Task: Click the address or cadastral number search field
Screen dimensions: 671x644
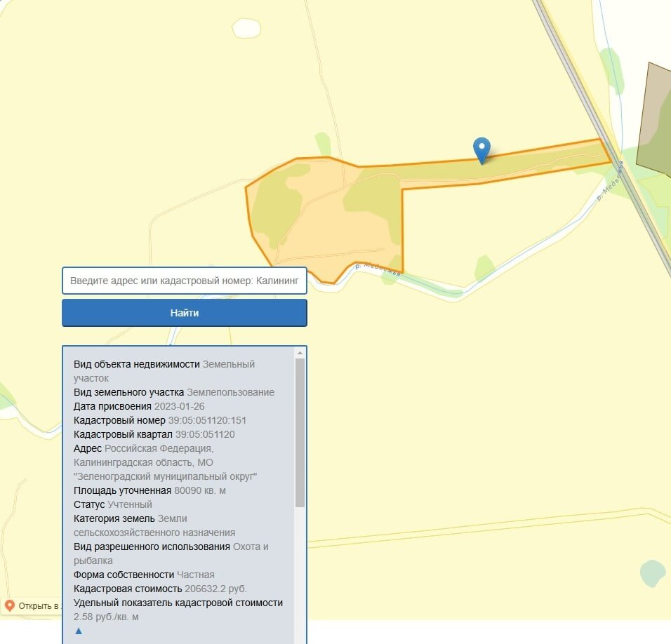Action: tap(185, 281)
